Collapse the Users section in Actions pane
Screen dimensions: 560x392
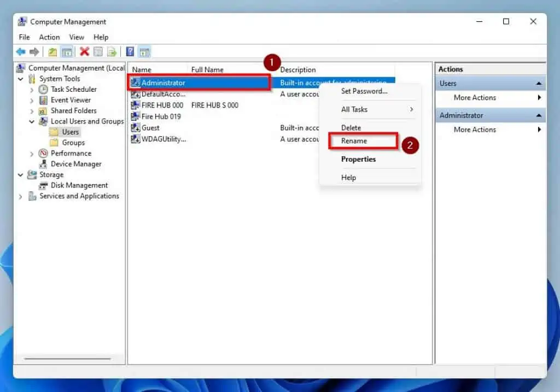(x=539, y=84)
